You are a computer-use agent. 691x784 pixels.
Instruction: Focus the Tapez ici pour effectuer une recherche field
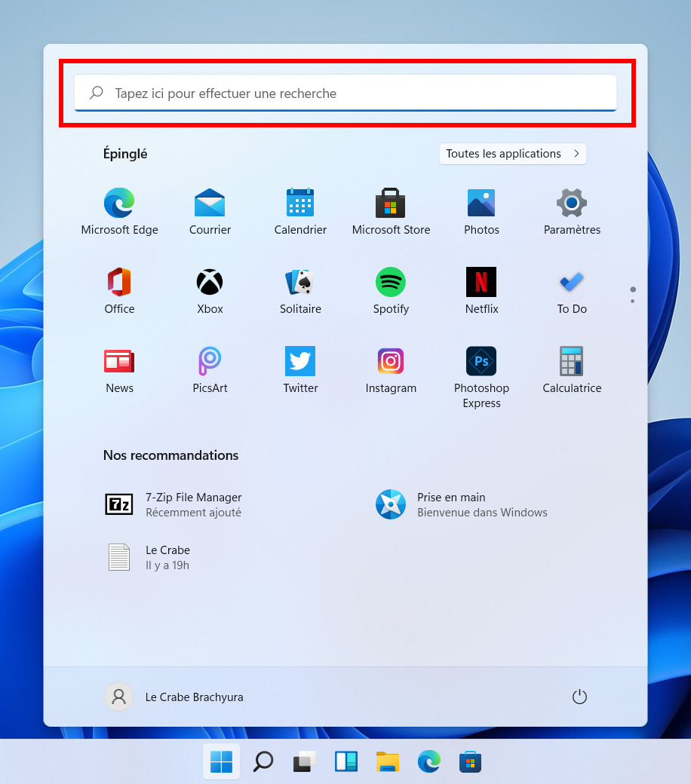[x=345, y=93]
